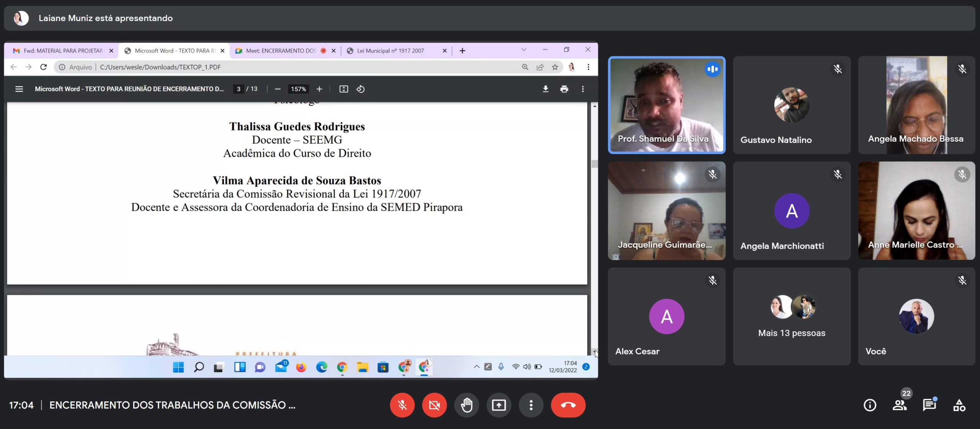Click the Windows Start button in shared taskbar
This screenshot has height=429, width=980.
pyautogui.click(x=178, y=367)
